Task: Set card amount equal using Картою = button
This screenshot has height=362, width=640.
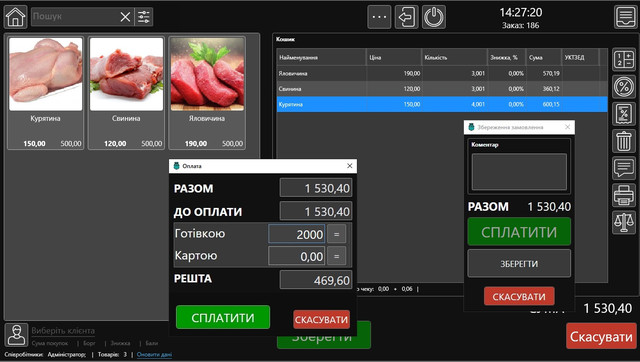Action: [x=337, y=256]
